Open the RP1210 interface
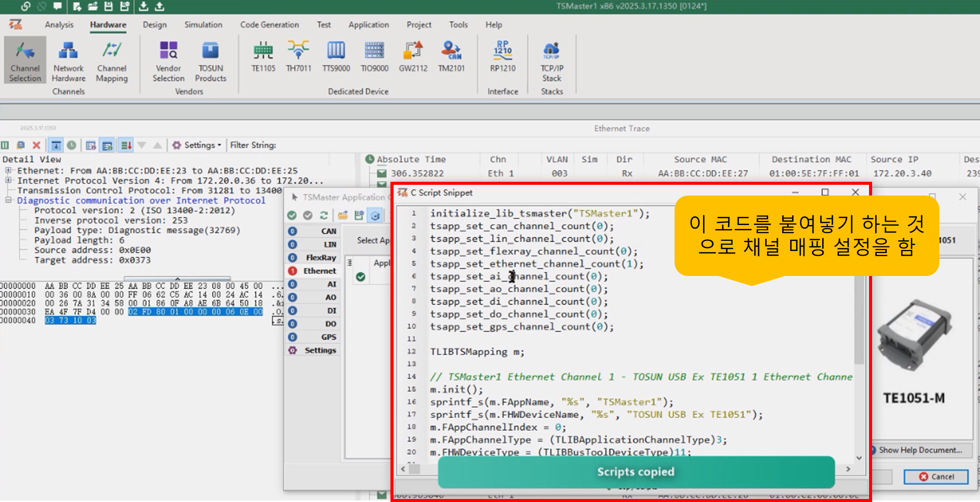The image size is (980, 502). coord(503,57)
